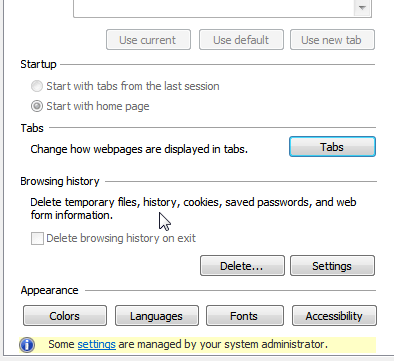Enable Delete browsing history on exit
394x361 pixels.
(37, 238)
